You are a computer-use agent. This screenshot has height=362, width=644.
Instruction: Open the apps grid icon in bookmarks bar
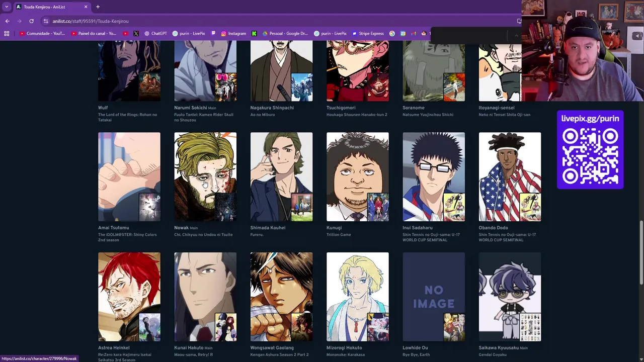[7, 34]
